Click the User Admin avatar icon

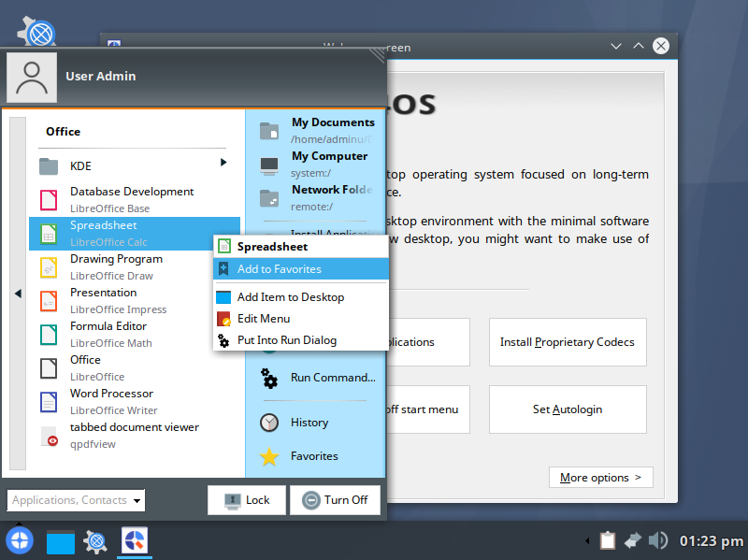click(32, 78)
